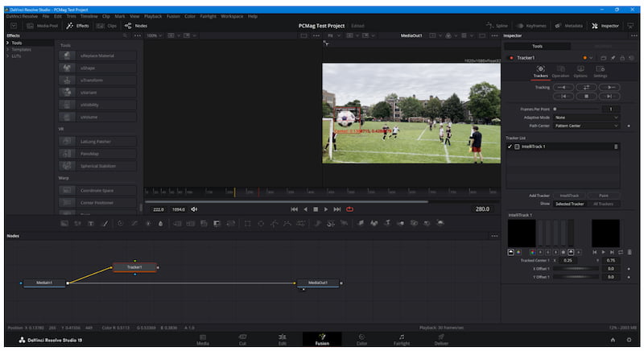Toggle the Clips panel
This screenshot has height=351, width=644.
107,26
